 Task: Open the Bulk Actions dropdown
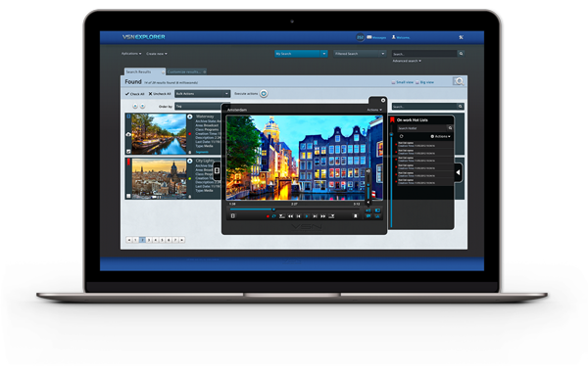(203, 94)
